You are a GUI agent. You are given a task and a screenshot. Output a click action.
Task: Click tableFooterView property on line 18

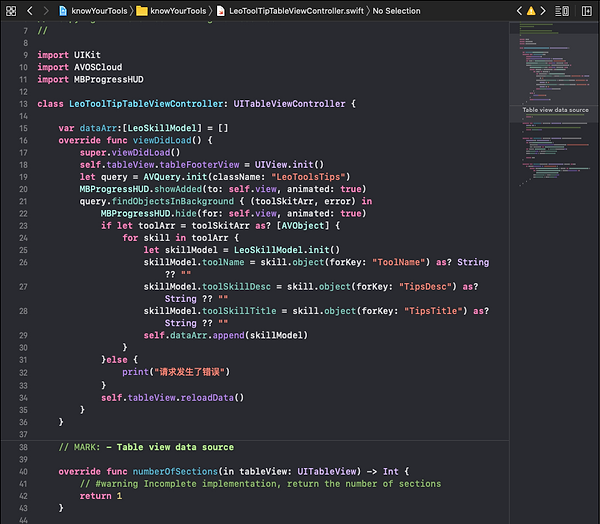click(x=199, y=165)
